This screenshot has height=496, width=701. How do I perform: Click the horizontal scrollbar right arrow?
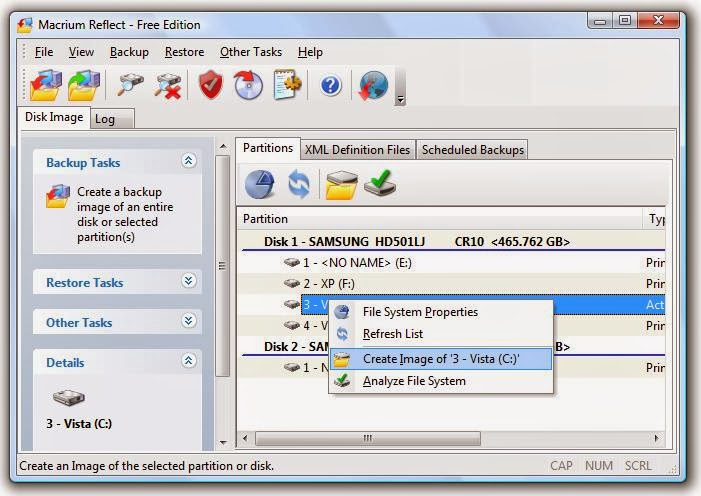coord(657,438)
